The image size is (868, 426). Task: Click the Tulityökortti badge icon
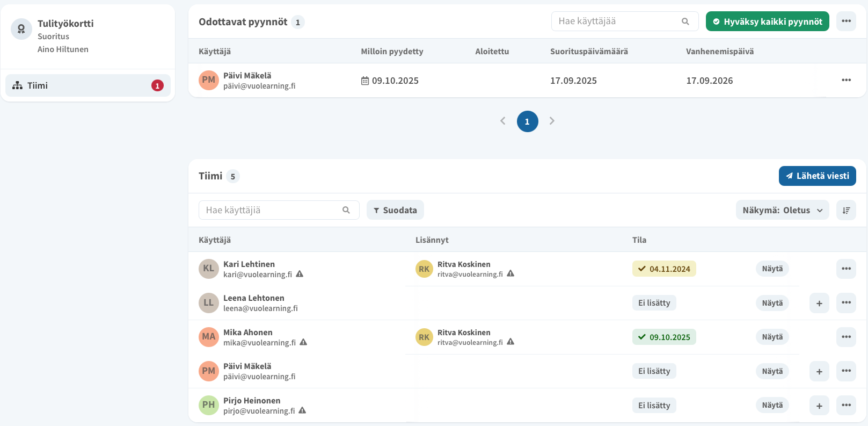coord(21,29)
